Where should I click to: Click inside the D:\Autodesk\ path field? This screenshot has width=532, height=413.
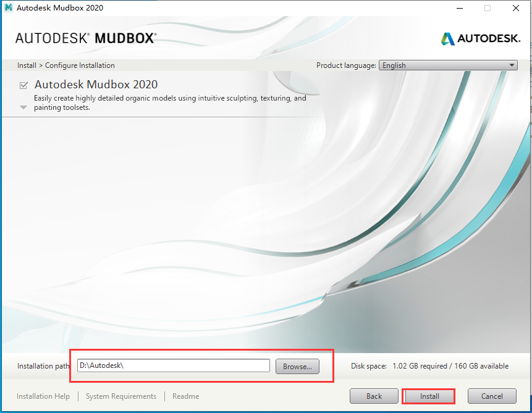[x=173, y=365]
